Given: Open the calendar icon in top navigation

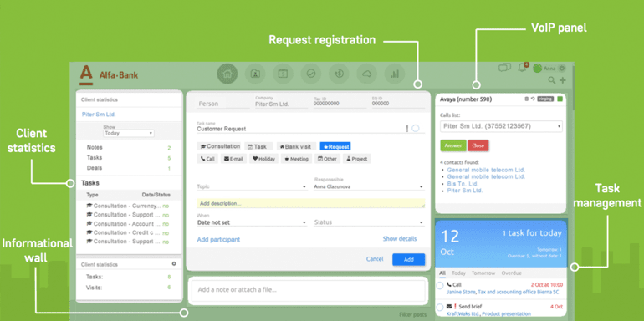Looking at the screenshot, I should [x=283, y=74].
